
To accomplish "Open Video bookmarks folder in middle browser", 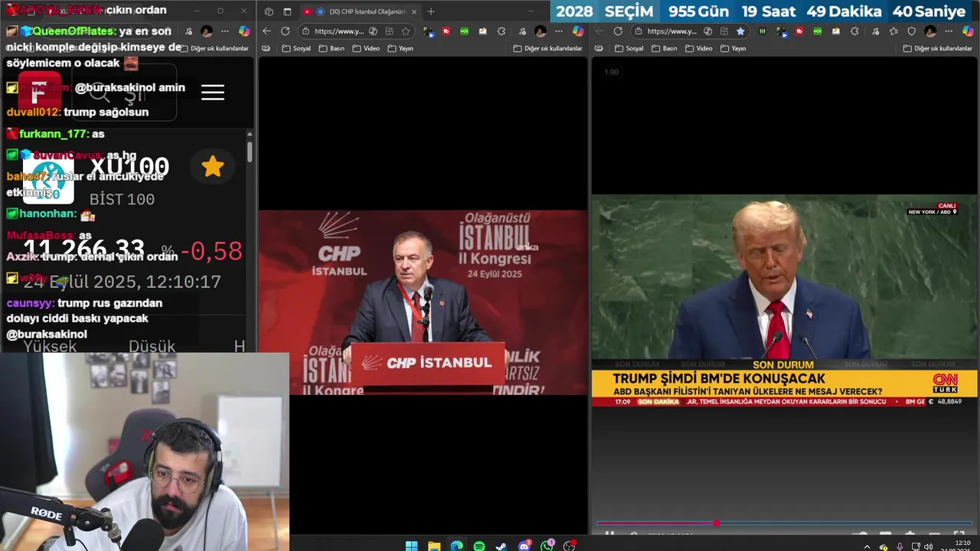I will [x=365, y=48].
